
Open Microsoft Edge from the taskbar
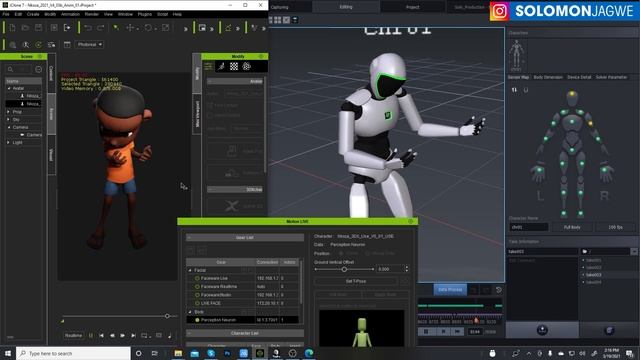tap(309, 353)
